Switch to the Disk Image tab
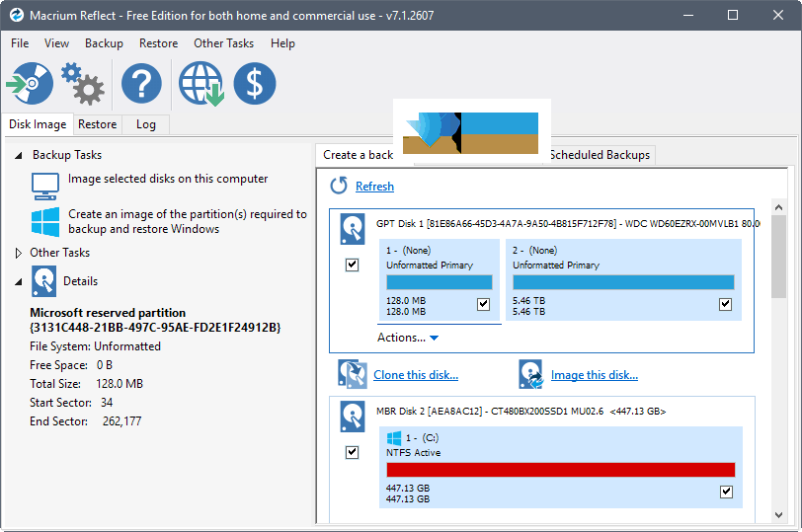The image size is (802, 532). coord(38,124)
